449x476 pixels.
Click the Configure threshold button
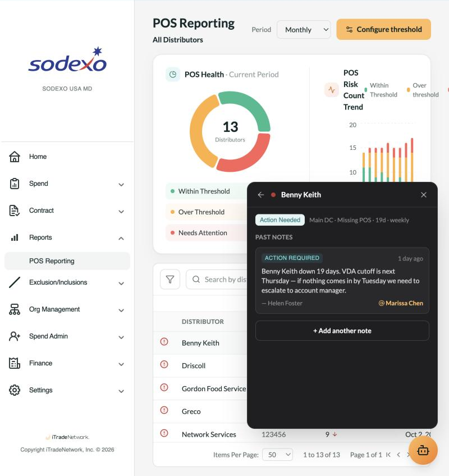(x=383, y=29)
